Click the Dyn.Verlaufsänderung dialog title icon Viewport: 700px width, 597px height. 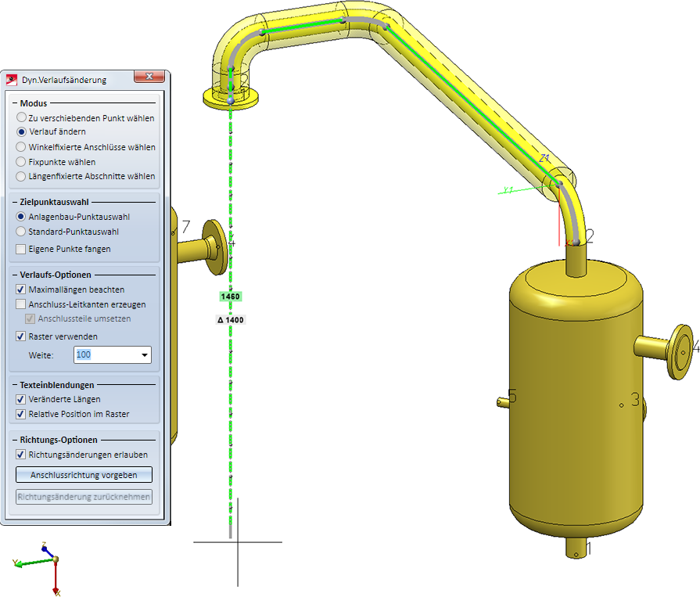coord(12,80)
